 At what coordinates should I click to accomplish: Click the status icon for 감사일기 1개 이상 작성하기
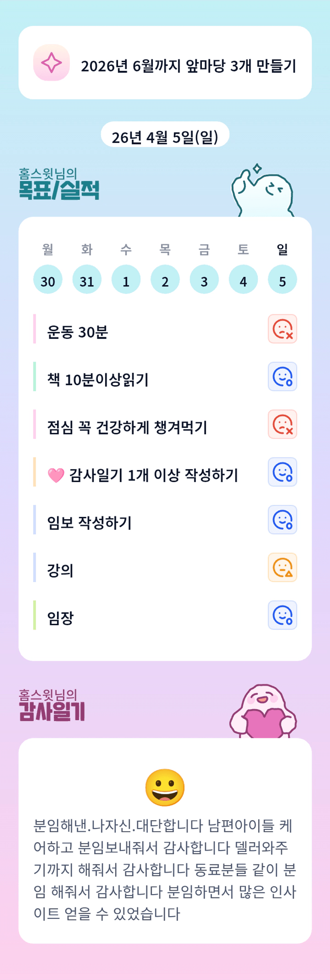click(282, 472)
